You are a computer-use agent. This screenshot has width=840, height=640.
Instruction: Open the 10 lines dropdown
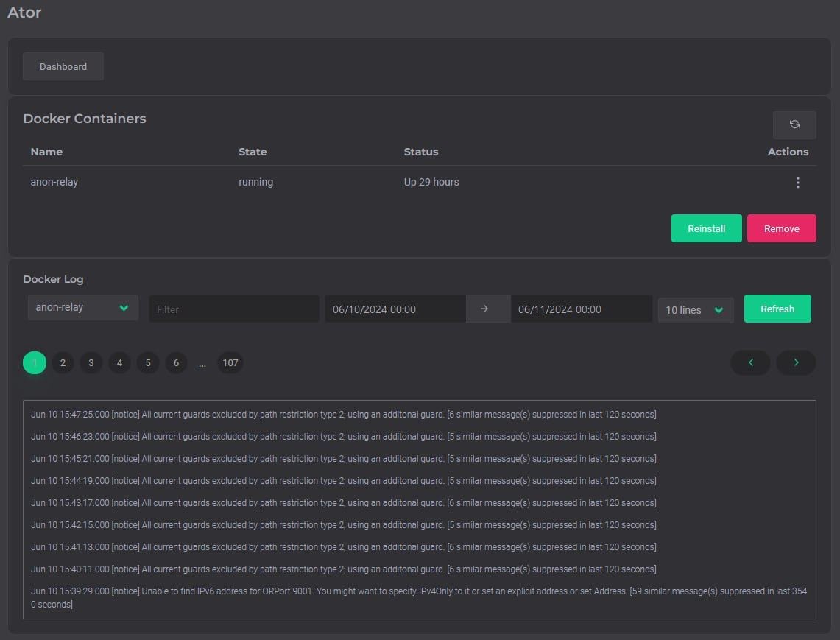point(695,309)
